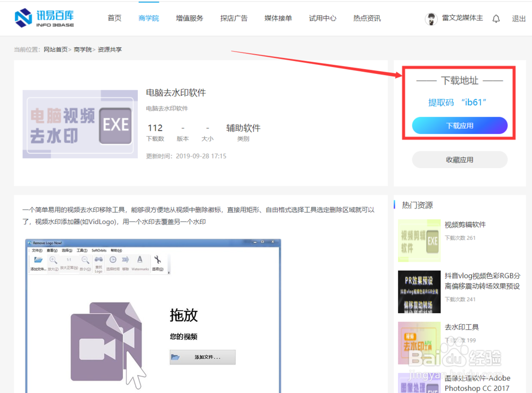Click the Watermarks letter A icon
This screenshot has width=532, height=393.
pos(140,260)
